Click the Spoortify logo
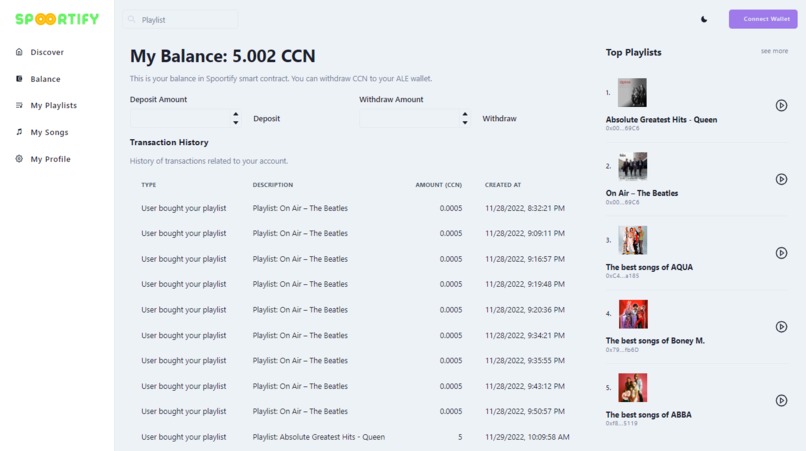Screen dimensions: 806x451 point(57,19)
